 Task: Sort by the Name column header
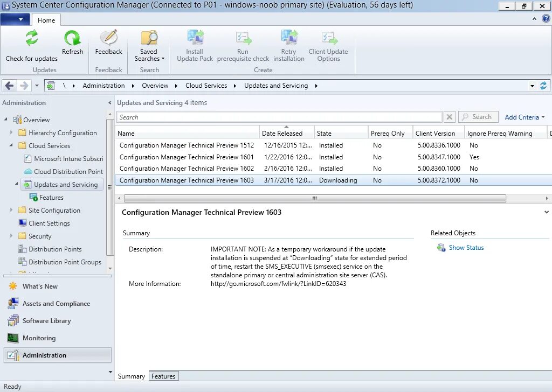[187, 133]
